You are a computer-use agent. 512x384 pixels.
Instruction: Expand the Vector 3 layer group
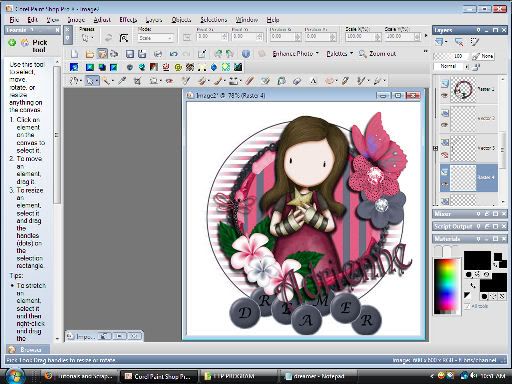pyautogui.click(x=435, y=148)
